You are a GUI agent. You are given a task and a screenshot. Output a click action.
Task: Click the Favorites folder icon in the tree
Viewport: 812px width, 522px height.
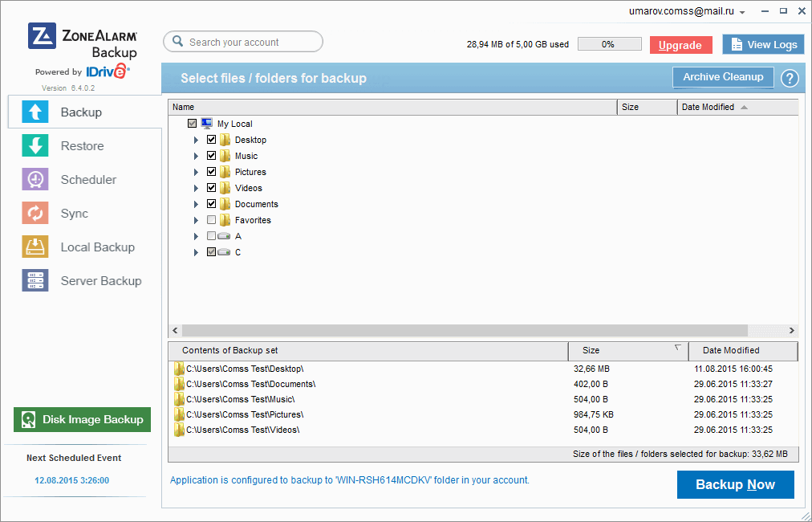coord(225,220)
